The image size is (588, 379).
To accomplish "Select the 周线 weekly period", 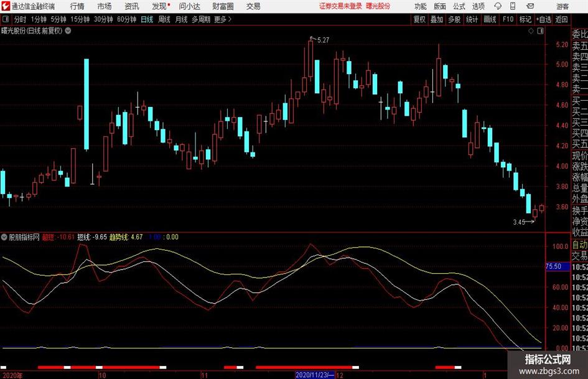I will [164, 19].
